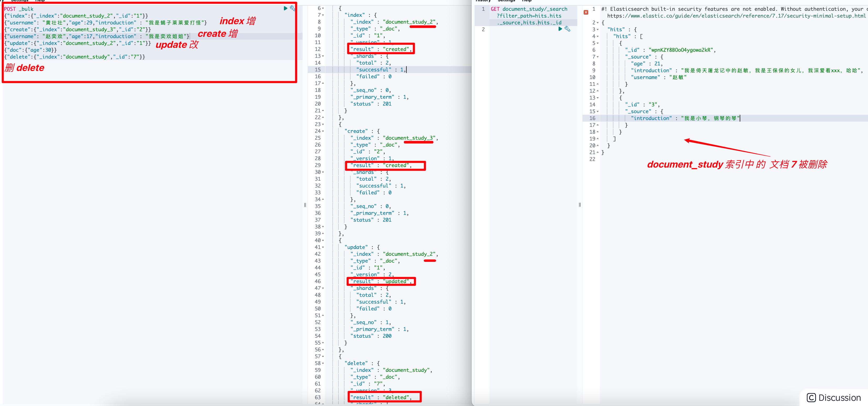868x406 pixels.
Task: Open wrench menu for POST _bulk request
Action: [x=292, y=8]
